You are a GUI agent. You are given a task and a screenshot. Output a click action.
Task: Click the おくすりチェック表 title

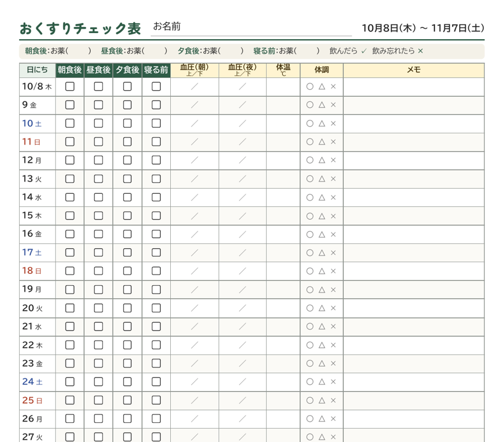(80, 28)
